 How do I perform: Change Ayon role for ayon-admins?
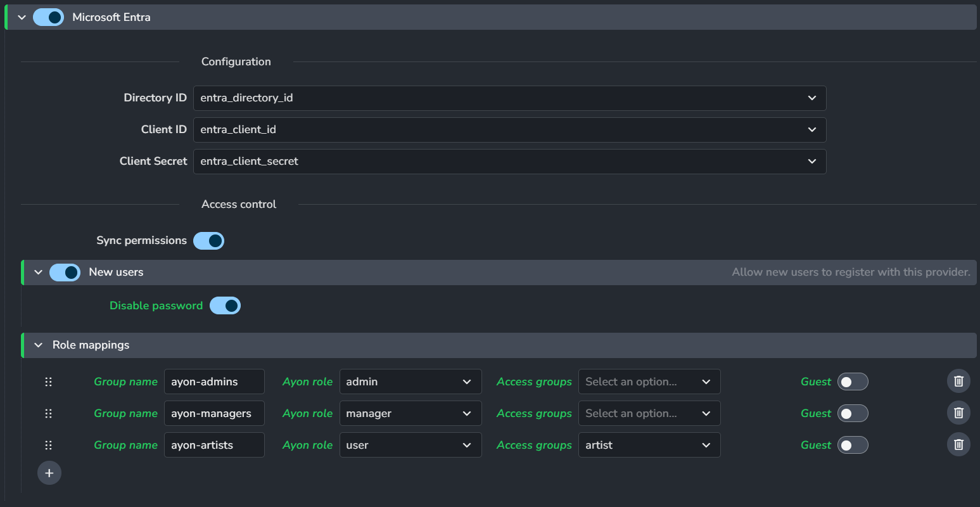click(410, 382)
